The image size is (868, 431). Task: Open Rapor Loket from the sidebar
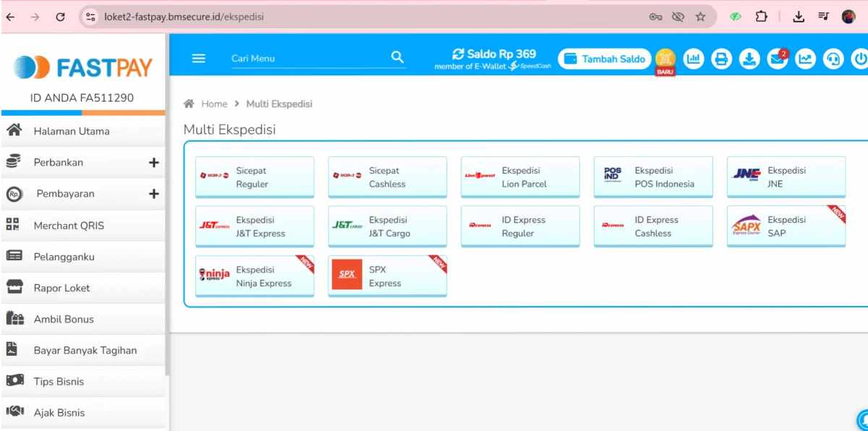pos(63,287)
